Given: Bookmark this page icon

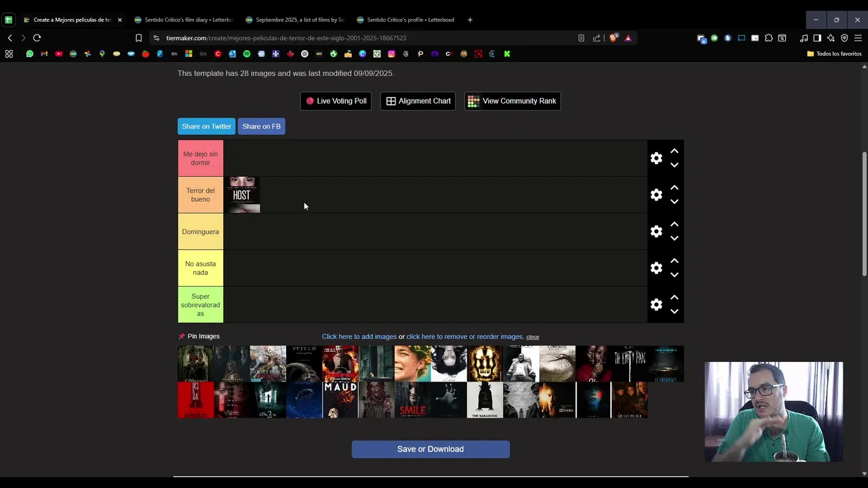Looking at the screenshot, I should tap(138, 38).
